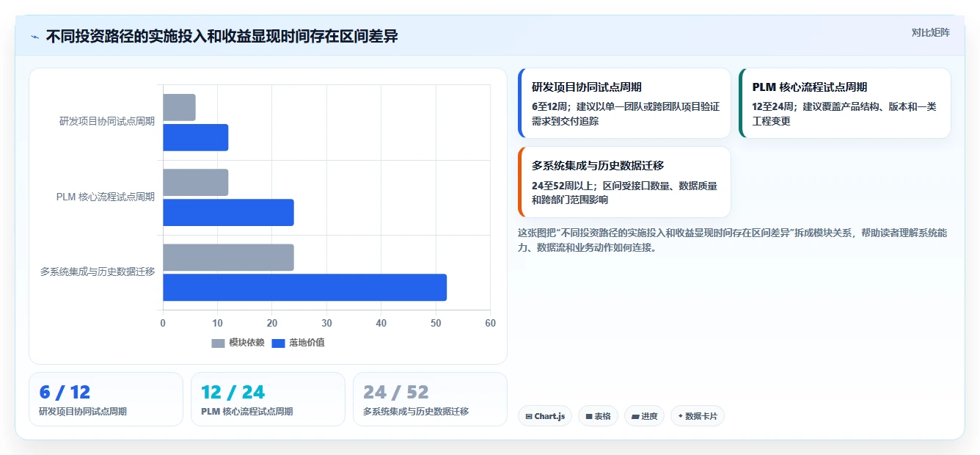The image size is (980, 455).
Task: Click the description paragraph starting 这张图把
Action: pyautogui.click(x=734, y=240)
